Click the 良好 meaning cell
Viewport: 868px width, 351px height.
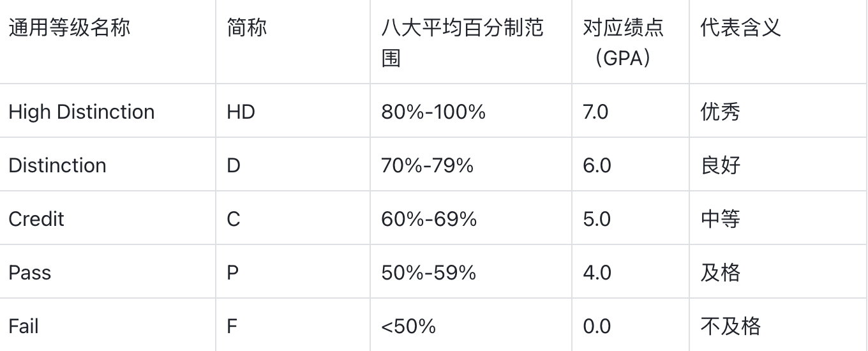tap(720, 166)
